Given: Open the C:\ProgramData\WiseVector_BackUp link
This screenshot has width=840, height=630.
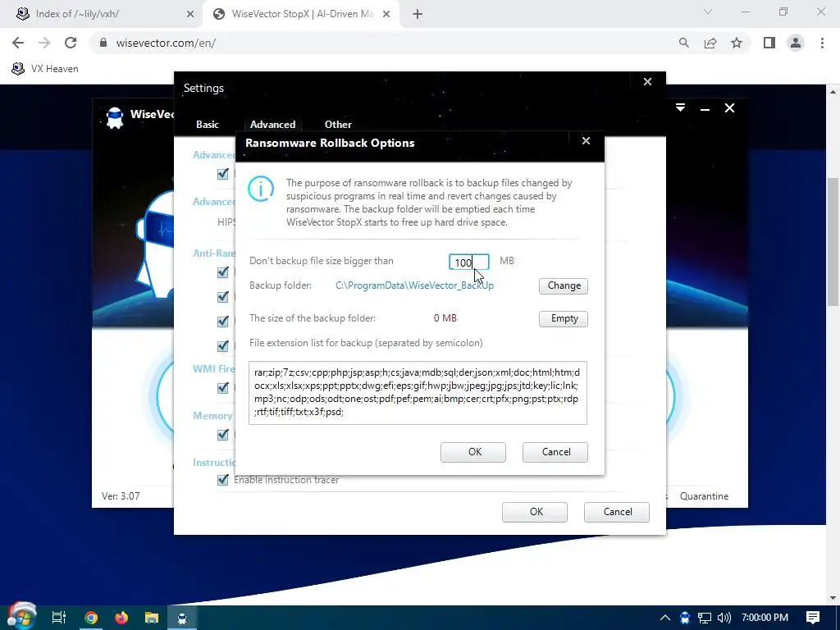Looking at the screenshot, I should (414, 285).
